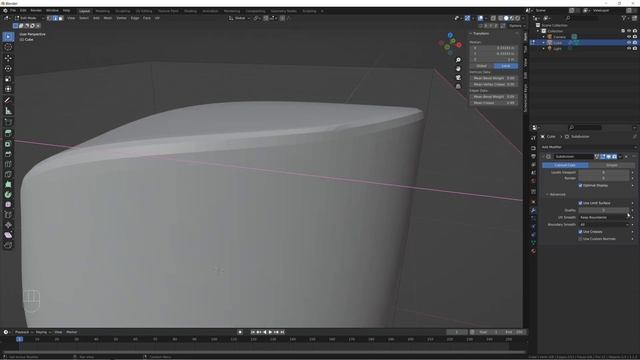640x360 pixels.
Task: Open the Material properties tab icon
Action: [x=533, y=251]
